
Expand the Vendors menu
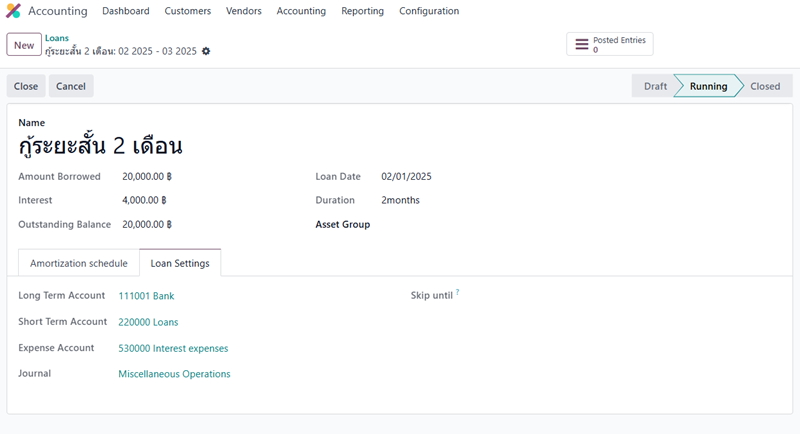click(x=244, y=11)
